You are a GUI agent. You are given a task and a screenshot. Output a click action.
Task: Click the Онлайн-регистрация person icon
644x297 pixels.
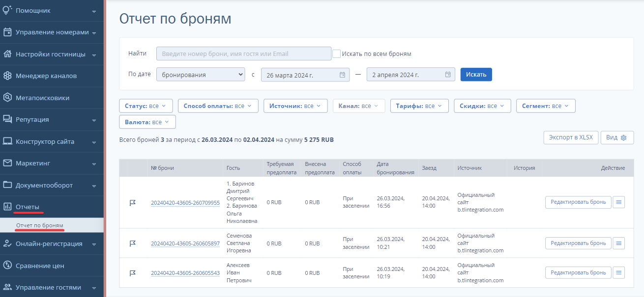(7, 243)
